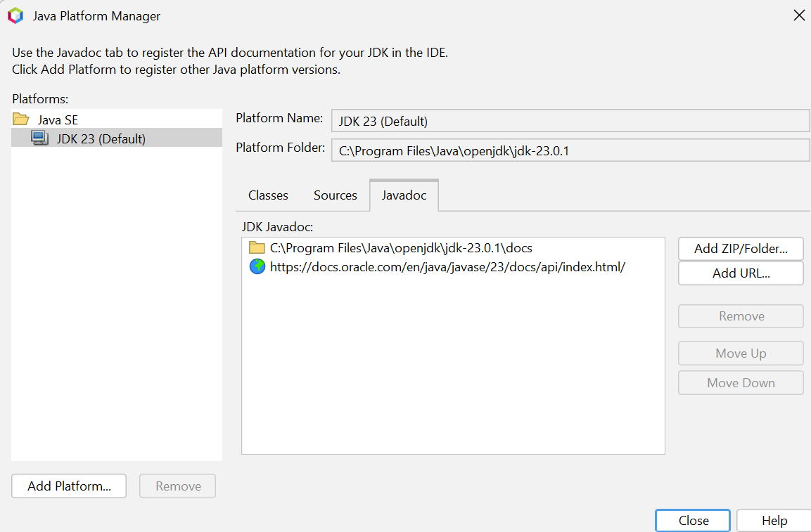The width and height of the screenshot is (811, 532).
Task: Select the Javadoc tab
Action: [404, 195]
